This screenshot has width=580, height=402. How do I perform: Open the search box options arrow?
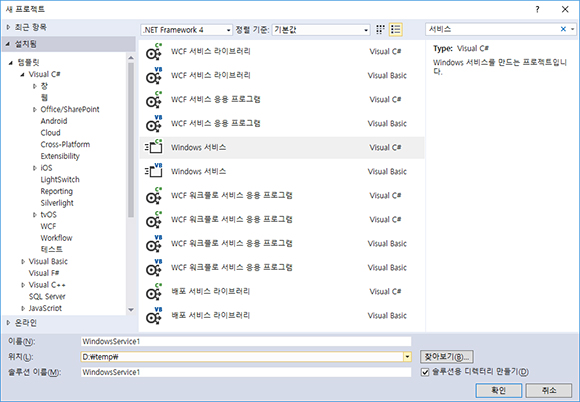click(x=572, y=29)
